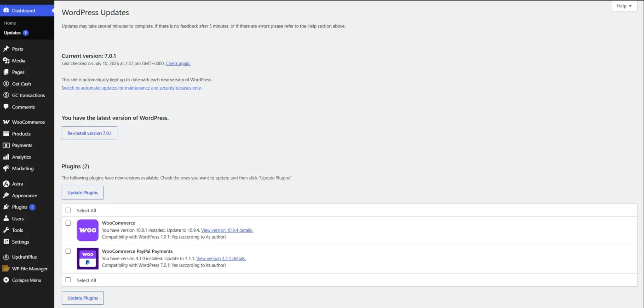Click the WooCommerce PayPal Payments plugin logo
Image resolution: width=644 pixels, height=308 pixels.
tap(87, 259)
